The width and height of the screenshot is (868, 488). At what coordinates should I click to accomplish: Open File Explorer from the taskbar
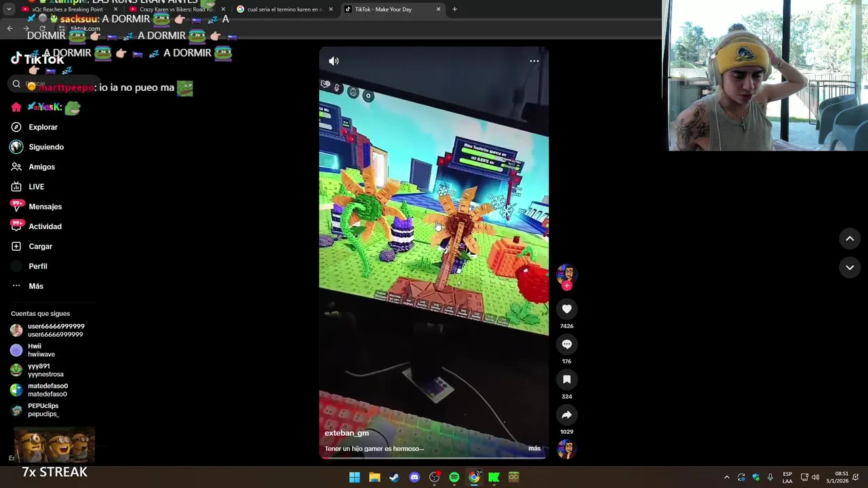(x=374, y=477)
